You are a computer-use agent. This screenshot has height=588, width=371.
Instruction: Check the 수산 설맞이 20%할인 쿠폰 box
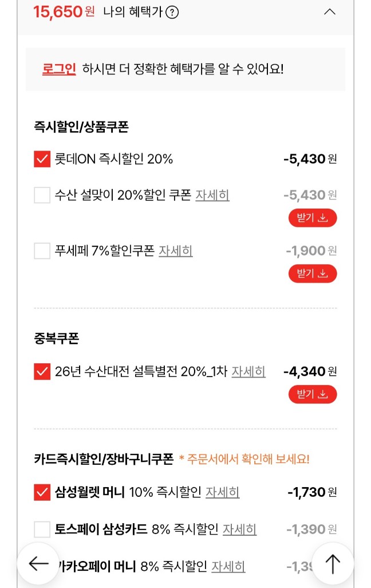click(42, 195)
